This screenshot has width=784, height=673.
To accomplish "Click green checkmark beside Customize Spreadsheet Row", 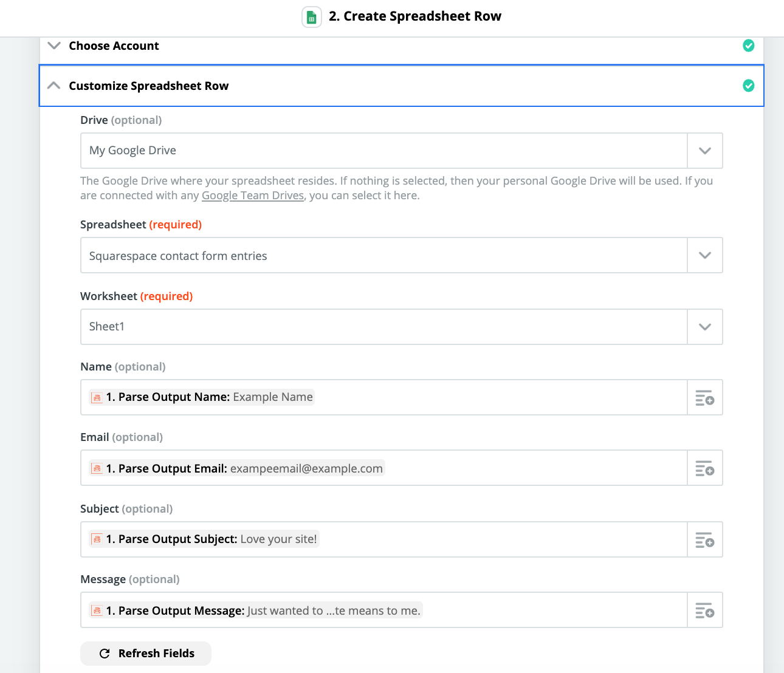I will pos(749,86).
